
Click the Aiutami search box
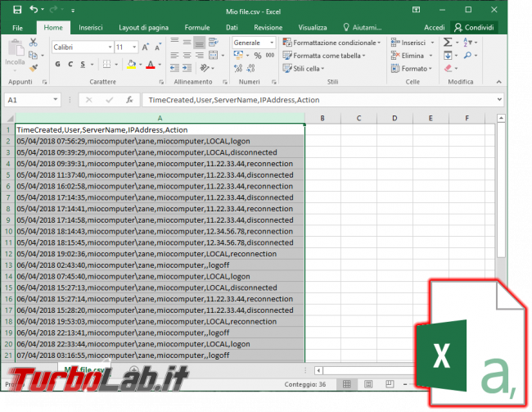coord(363,28)
